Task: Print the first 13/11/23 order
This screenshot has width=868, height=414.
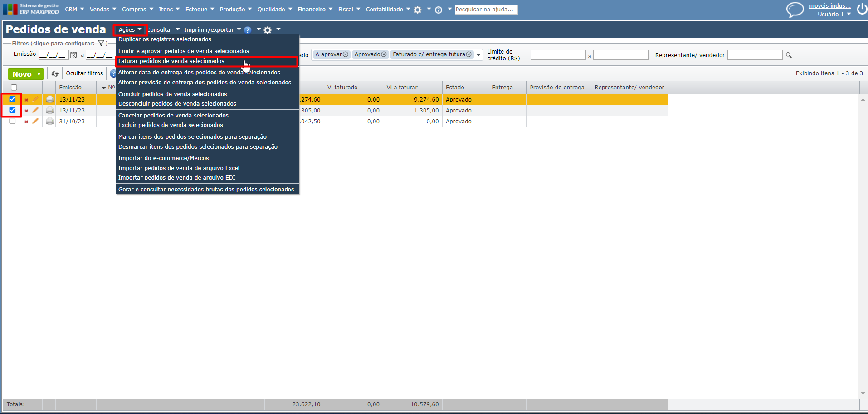Action: 50,99
